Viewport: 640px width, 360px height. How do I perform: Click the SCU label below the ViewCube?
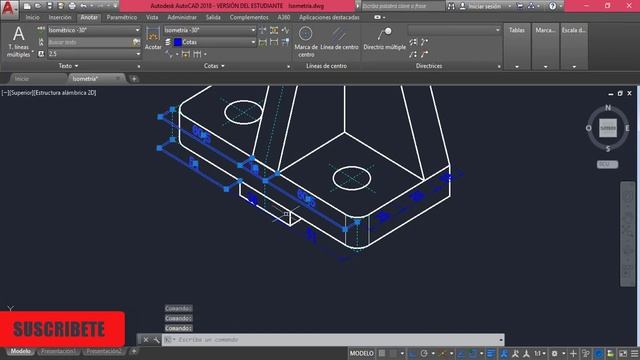point(607,164)
